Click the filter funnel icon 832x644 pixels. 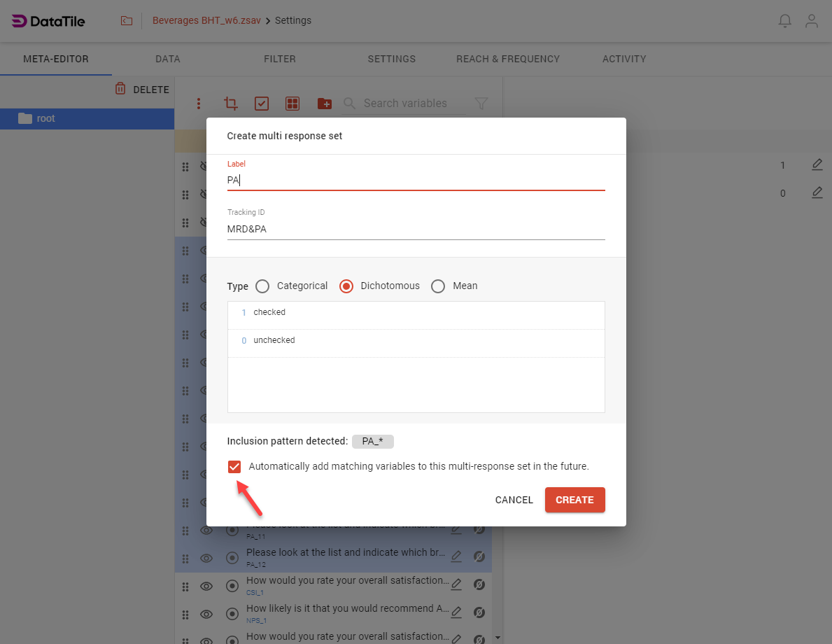(x=481, y=104)
